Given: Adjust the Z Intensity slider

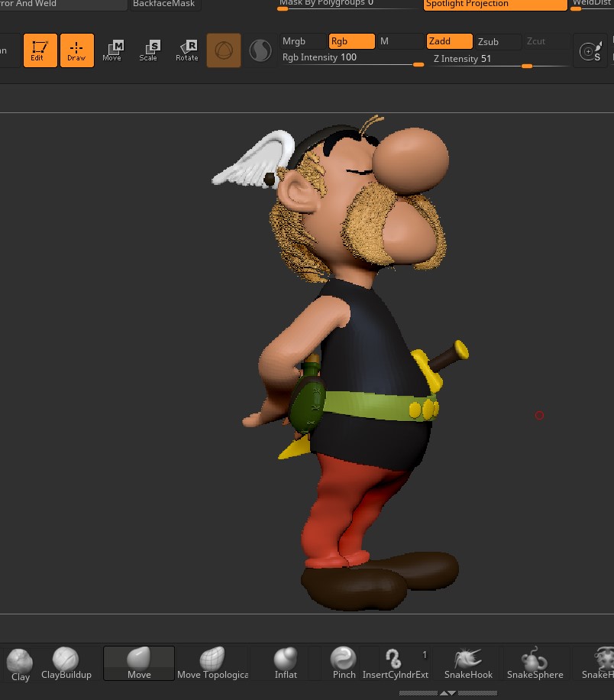Looking at the screenshot, I should tap(498, 60).
